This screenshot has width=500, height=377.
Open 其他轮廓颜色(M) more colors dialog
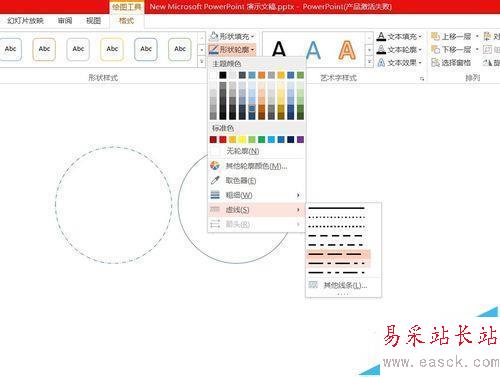pyautogui.click(x=257, y=166)
